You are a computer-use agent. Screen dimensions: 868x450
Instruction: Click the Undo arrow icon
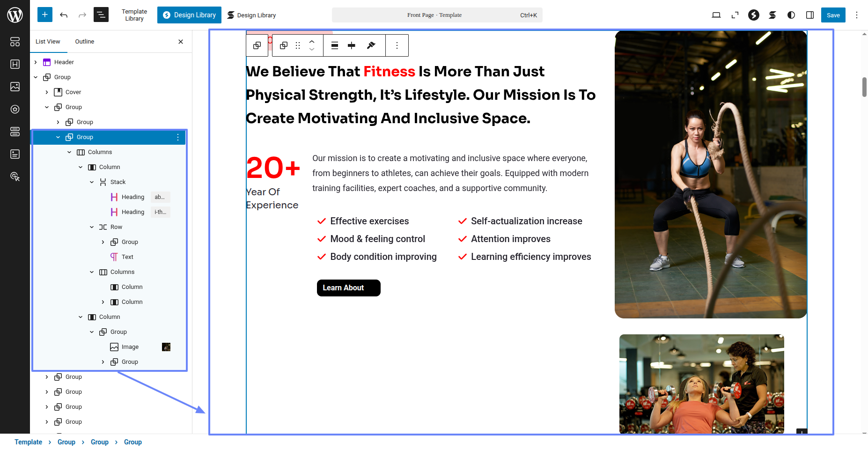(64, 15)
